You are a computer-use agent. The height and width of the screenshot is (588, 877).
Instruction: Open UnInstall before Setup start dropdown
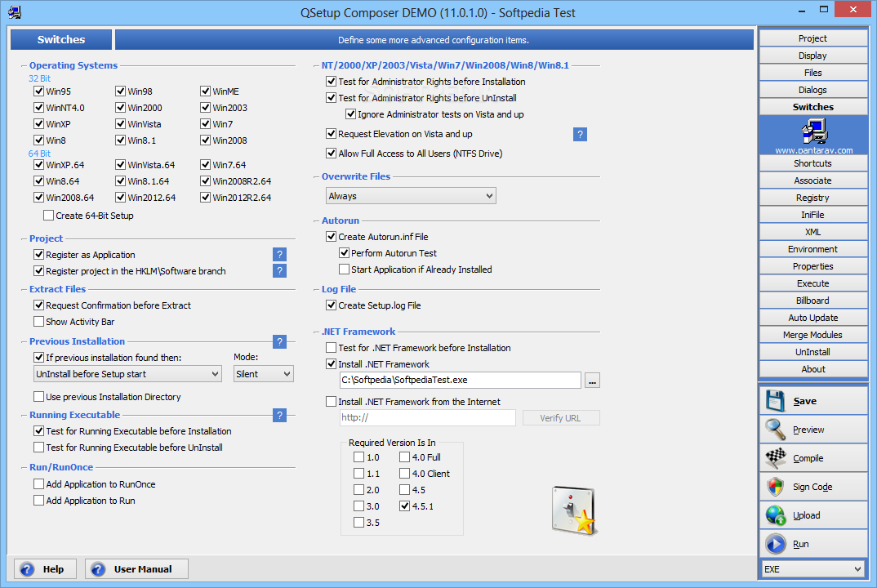(x=127, y=374)
